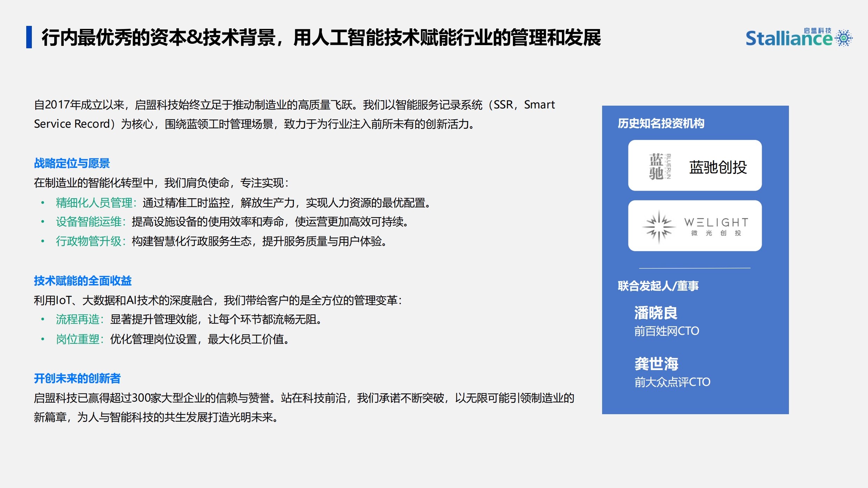Click the green label 流程再造
The image size is (868, 488).
click(x=78, y=319)
